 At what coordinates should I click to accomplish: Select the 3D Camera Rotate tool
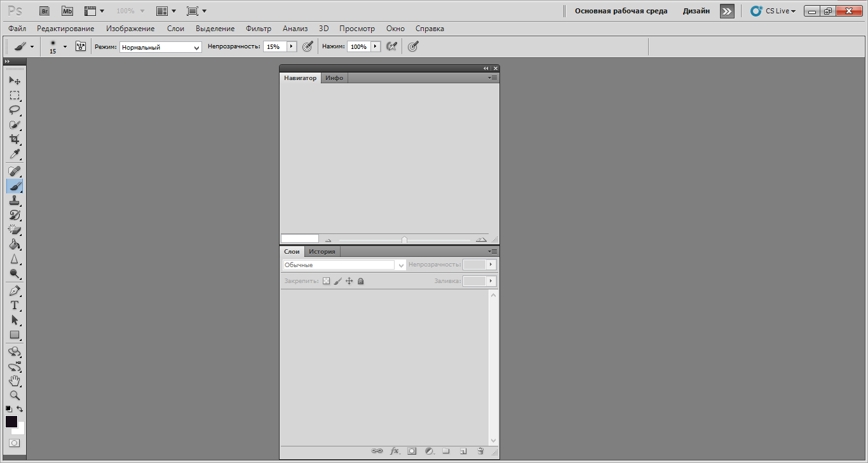(x=14, y=367)
